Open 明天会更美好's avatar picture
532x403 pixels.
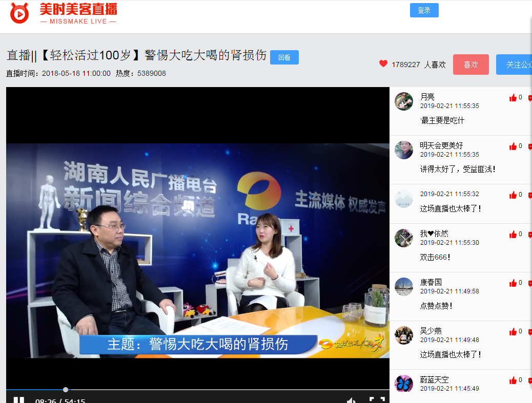point(404,150)
